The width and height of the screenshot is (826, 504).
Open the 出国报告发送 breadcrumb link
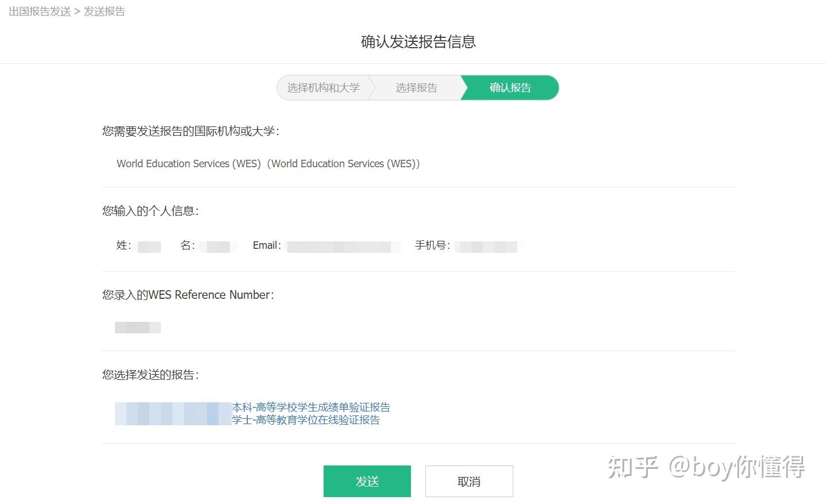pyautogui.click(x=40, y=11)
